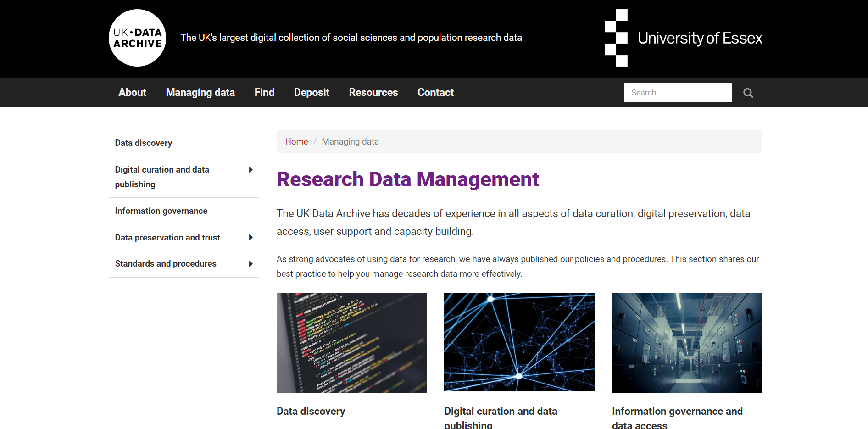Screen dimensions: 868x429
Task: Select Resources in the navigation bar
Action: 373,92
